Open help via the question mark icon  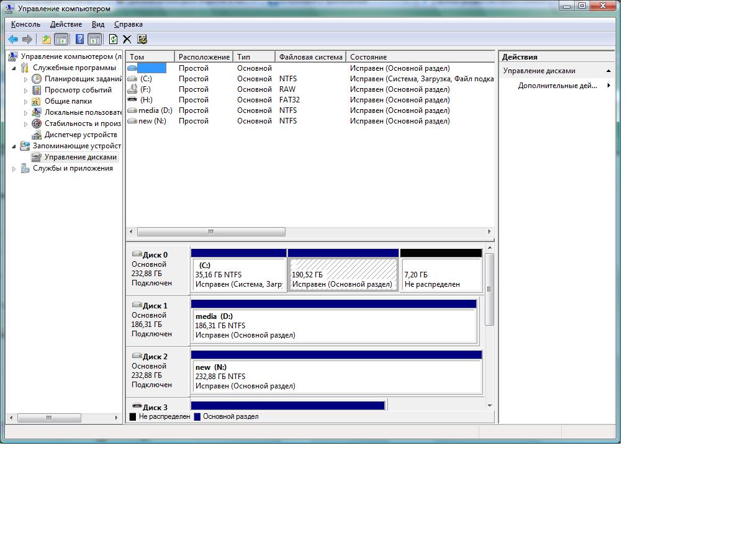click(79, 40)
